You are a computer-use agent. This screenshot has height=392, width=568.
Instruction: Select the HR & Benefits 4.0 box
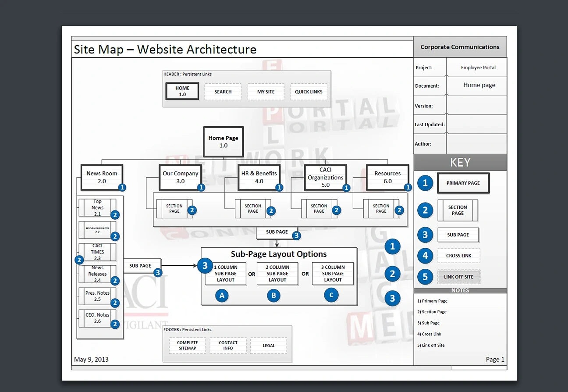pyautogui.click(x=259, y=177)
